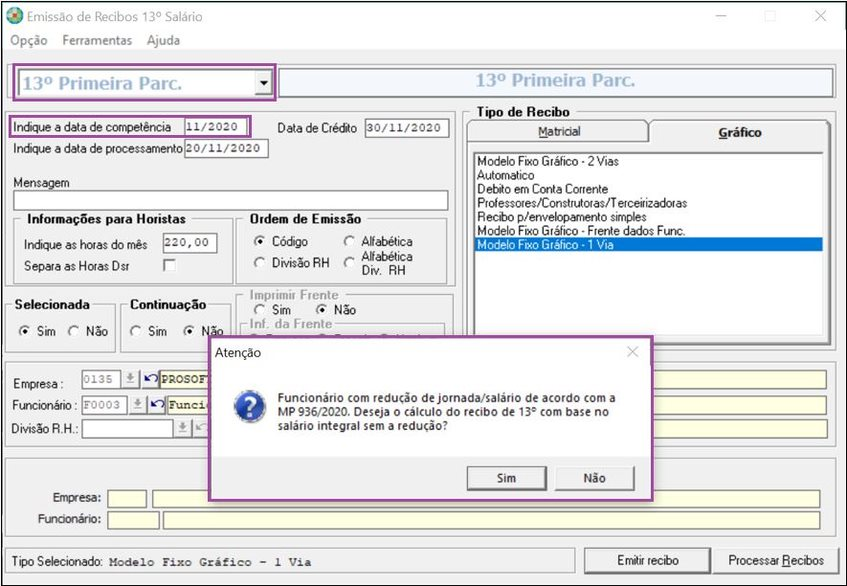
Task: Click the lower Empresa code yellow field
Action: 127,499
